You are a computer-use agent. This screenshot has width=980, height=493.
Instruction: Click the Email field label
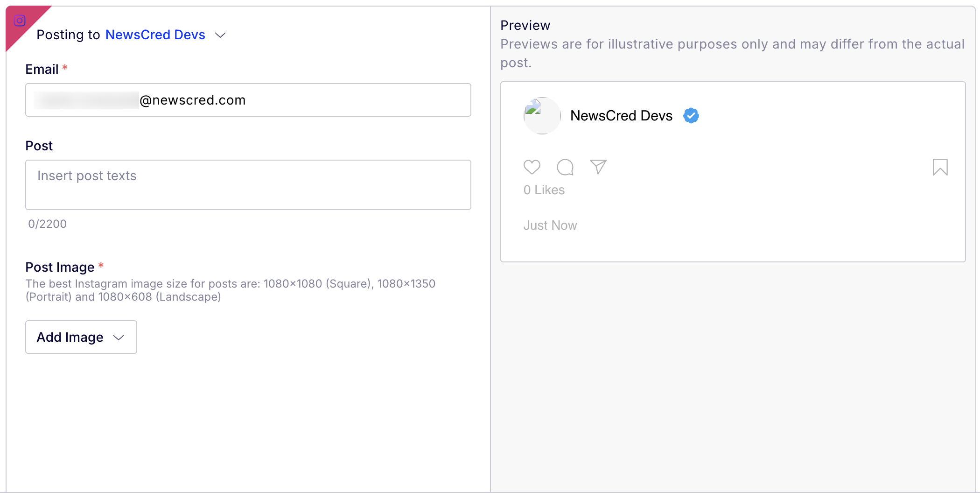[x=42, y=69]
